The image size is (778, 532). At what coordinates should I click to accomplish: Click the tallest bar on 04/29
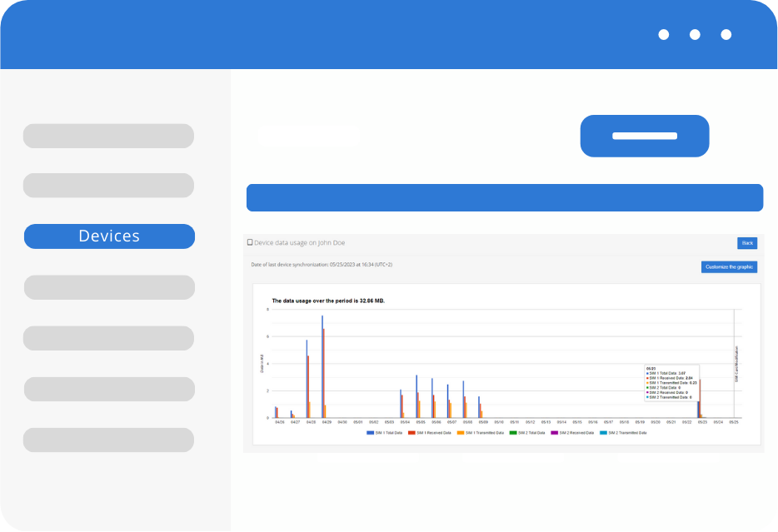(322, 366)
